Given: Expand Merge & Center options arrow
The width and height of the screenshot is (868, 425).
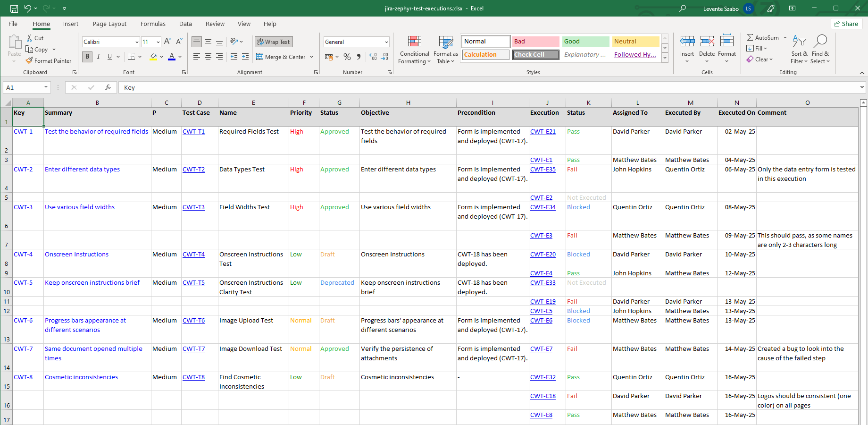Looking at the screenshot, I should tap(312, 57).
